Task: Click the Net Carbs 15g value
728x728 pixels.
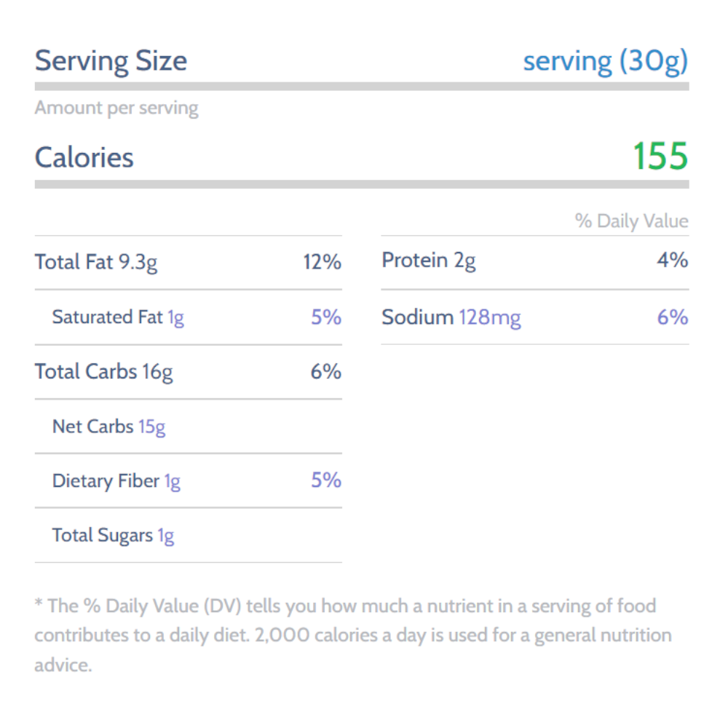Action: pyautogui.click(x=151, y=427)
